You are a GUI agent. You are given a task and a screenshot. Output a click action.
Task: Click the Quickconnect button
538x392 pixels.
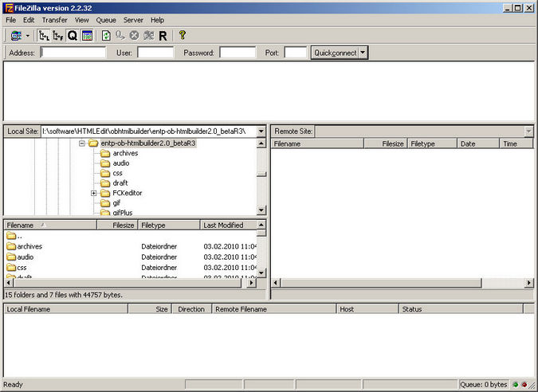(336, 53)
